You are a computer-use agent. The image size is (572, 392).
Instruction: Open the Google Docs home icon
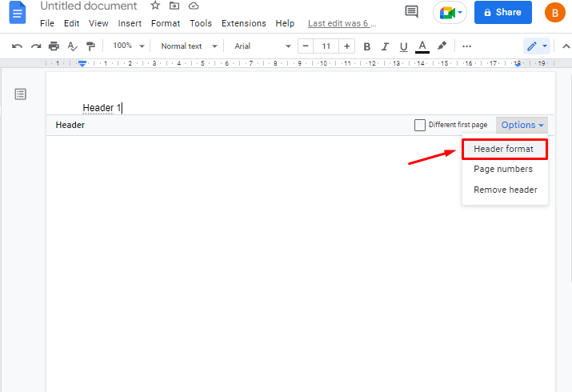[18, 12]
